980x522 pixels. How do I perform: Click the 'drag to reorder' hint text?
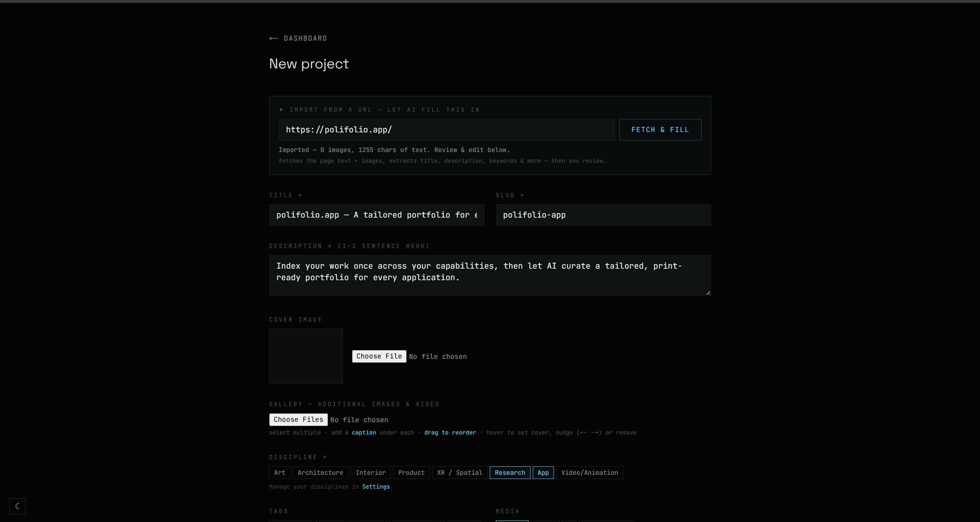[450, 433]
